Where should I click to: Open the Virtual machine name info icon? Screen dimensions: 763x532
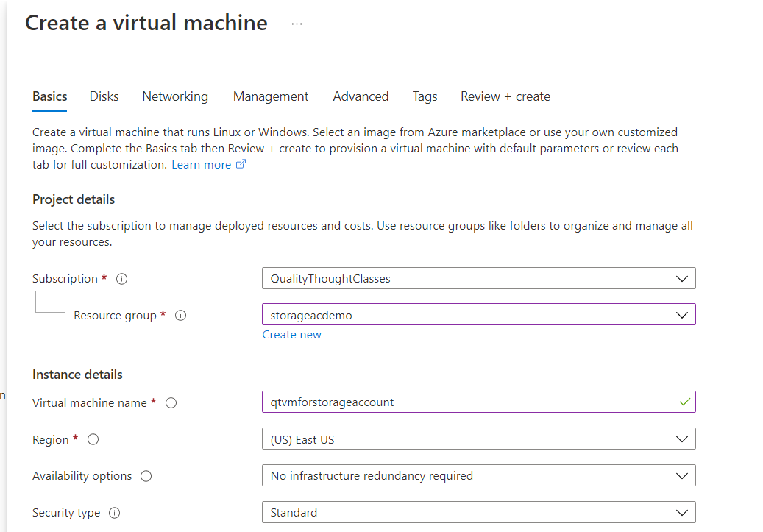(x=170, y=402)
